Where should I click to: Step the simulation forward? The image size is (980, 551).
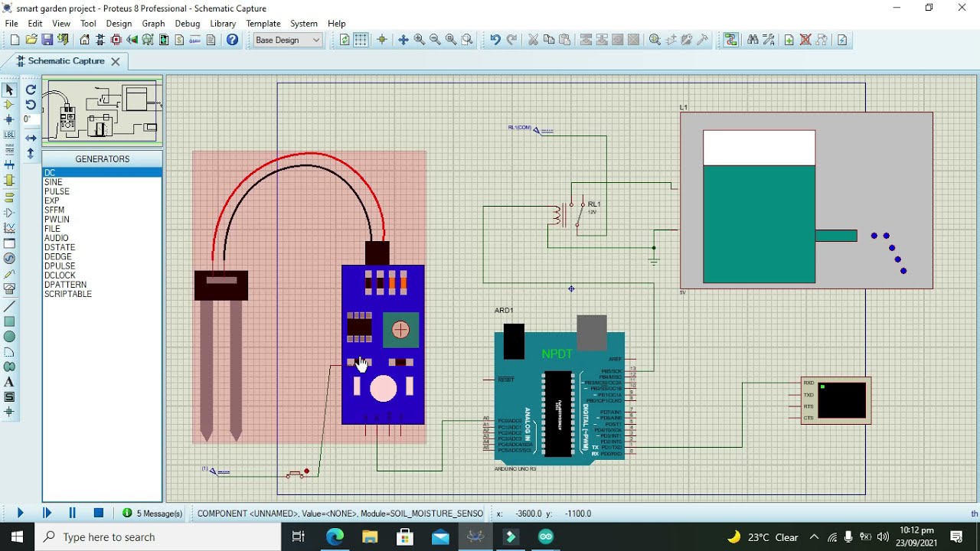coord(47,514)
